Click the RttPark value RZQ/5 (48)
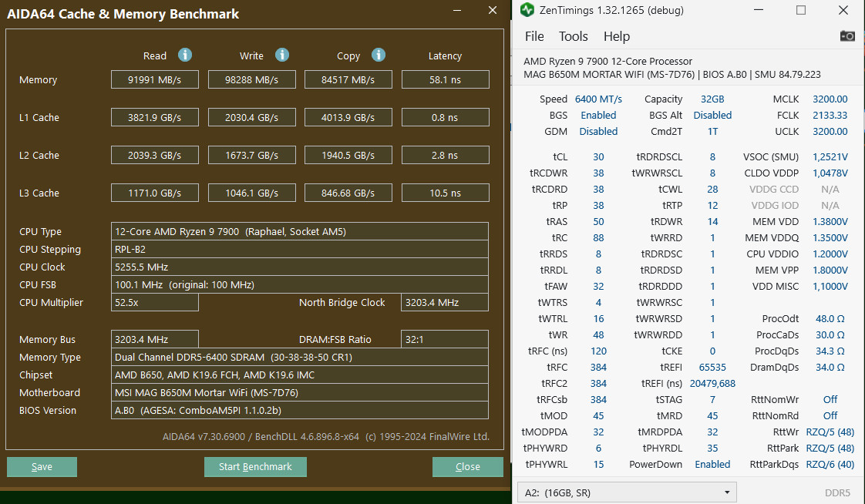This screenshot has width=865, height=504. tap(830, 448)
